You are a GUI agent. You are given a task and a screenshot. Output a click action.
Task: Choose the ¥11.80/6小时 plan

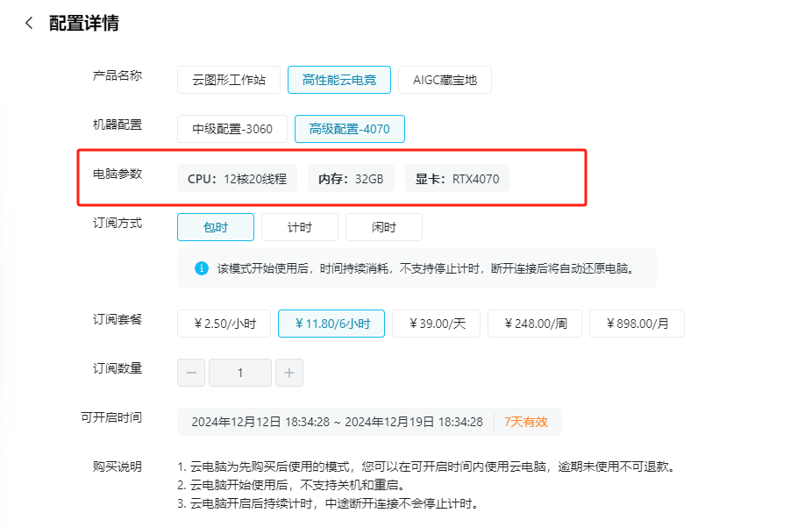point(331,324)
